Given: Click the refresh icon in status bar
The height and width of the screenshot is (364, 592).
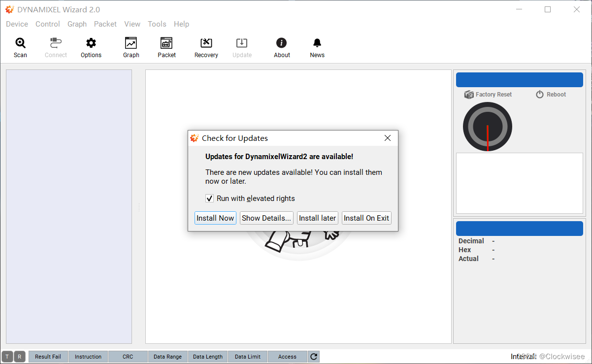Looking at the screenshot, I should 314,356.
